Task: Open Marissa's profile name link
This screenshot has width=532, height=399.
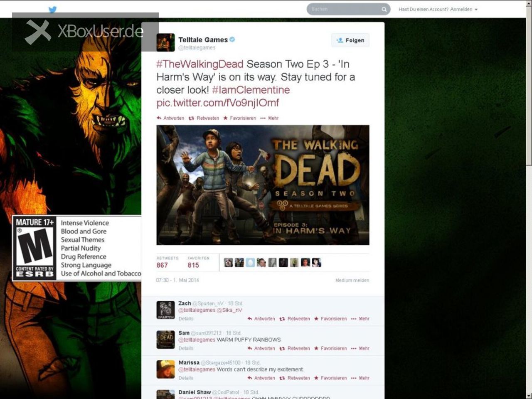Action: pos(189,362)
